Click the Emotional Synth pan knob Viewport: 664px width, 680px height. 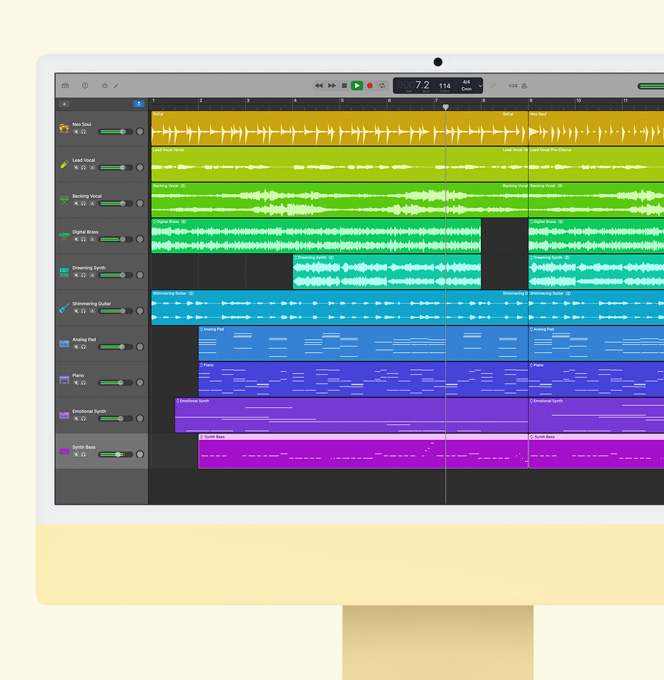(x=139, y=418)
